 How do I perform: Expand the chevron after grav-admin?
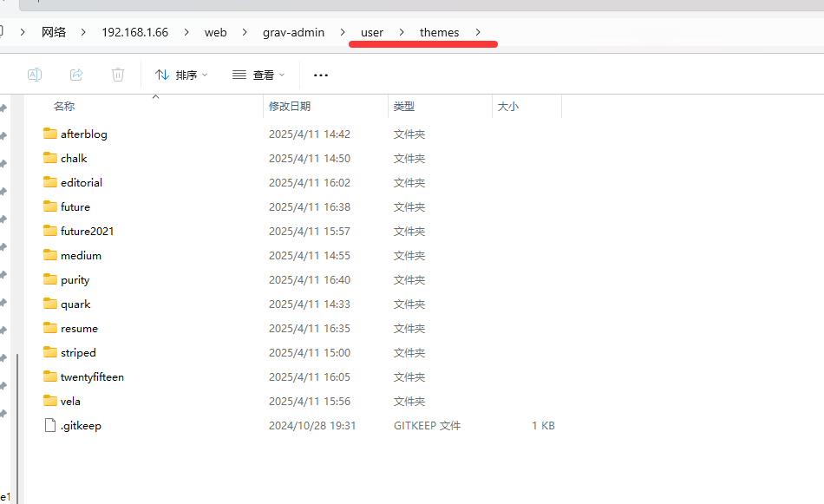click(343, 32)
